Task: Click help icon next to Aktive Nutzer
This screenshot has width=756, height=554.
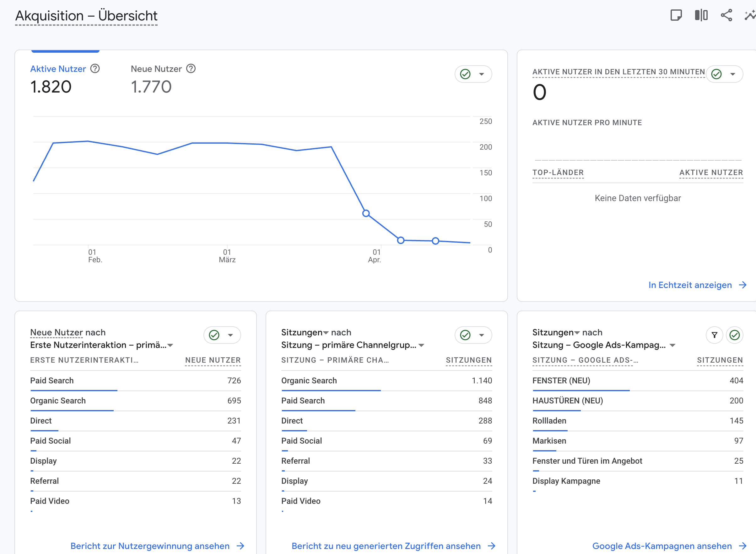Action: click(x=95, y=69)
